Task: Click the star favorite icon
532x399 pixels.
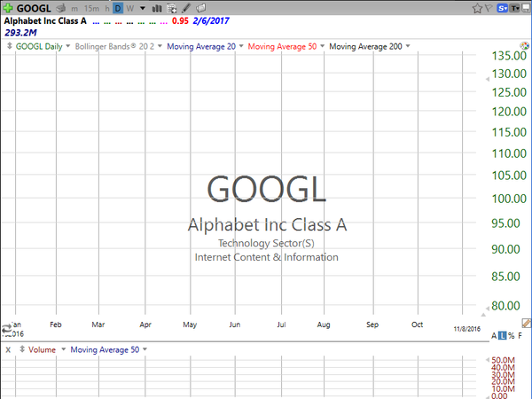Action: click(477, 8)
